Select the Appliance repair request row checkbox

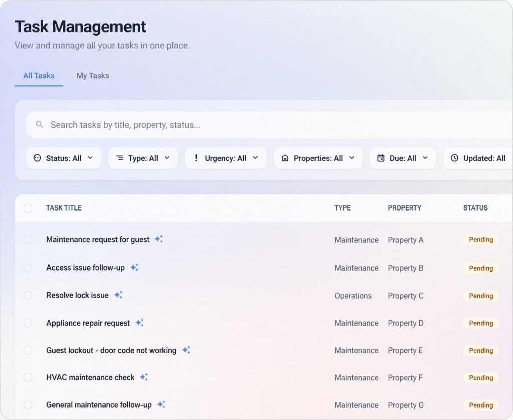point(28,323)
